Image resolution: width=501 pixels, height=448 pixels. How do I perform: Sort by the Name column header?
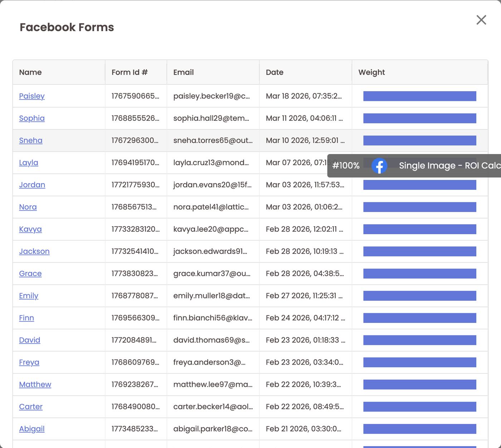(x=30, y=72)
